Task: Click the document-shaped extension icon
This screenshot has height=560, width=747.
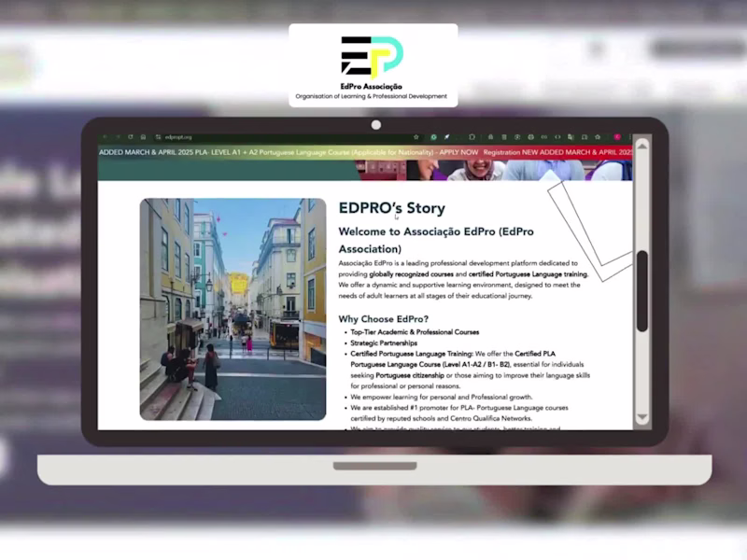Action: coord(504,136)
